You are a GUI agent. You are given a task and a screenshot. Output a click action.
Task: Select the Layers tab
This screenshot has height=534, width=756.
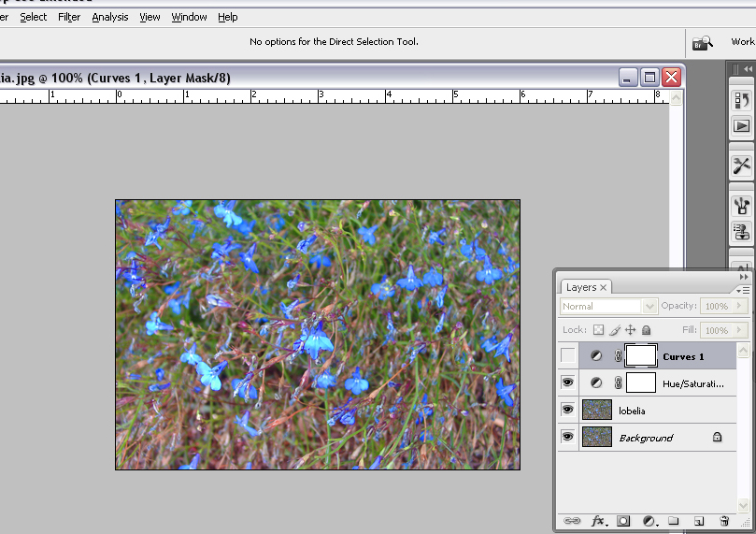point(581,287)
